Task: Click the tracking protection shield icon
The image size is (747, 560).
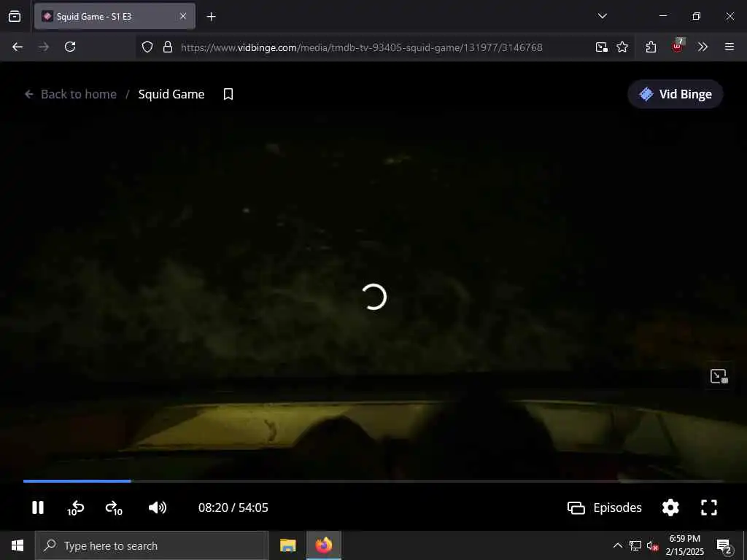Action: [147, 47]
